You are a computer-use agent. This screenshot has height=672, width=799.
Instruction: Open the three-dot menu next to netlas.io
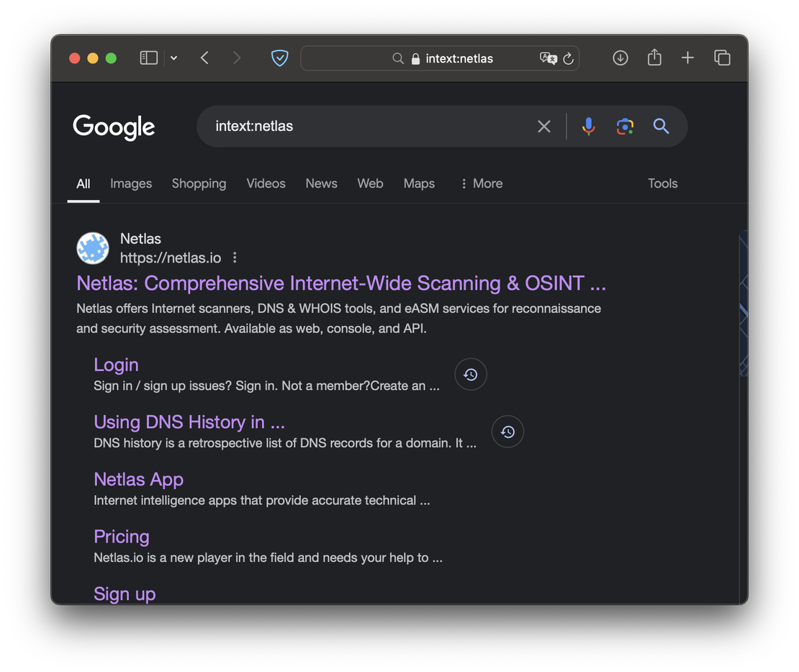pyautogui.click(x=234, y=257)
